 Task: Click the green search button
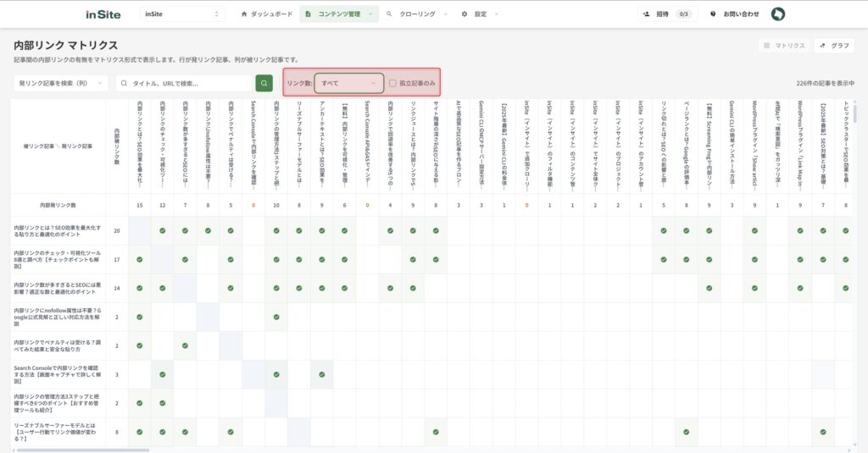[264, 83]
